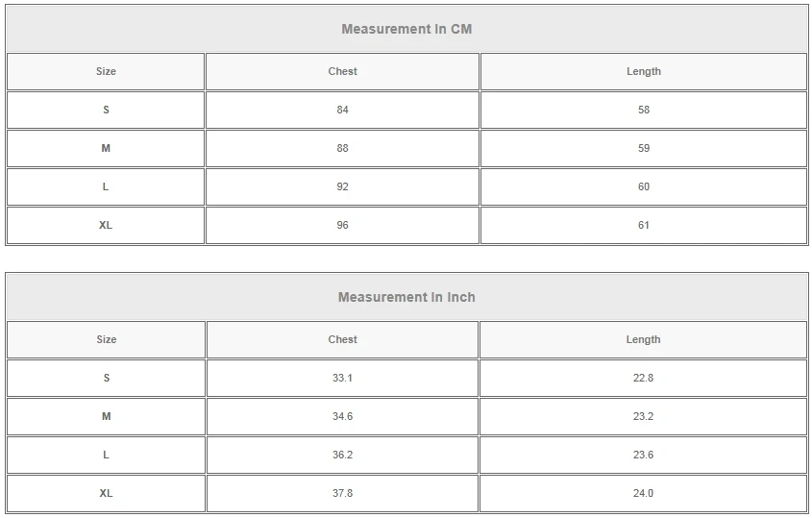Image resolution: width=812 pixels, height=518 pixels.
Task: Click size S in the CM table
Action: click(106, 110)
